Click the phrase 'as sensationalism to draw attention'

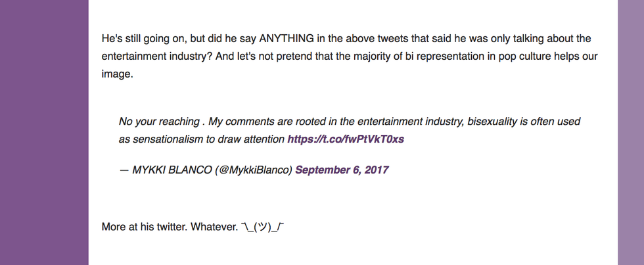tap(202, 139)
